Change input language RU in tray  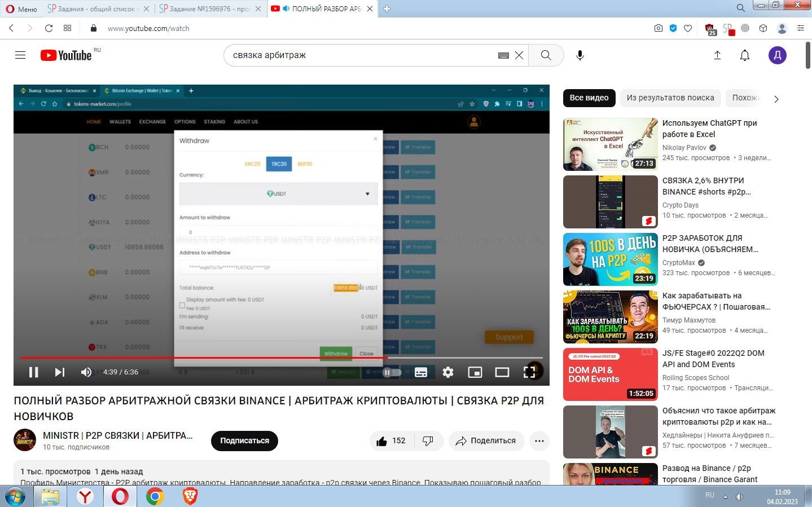coord(710,495)
